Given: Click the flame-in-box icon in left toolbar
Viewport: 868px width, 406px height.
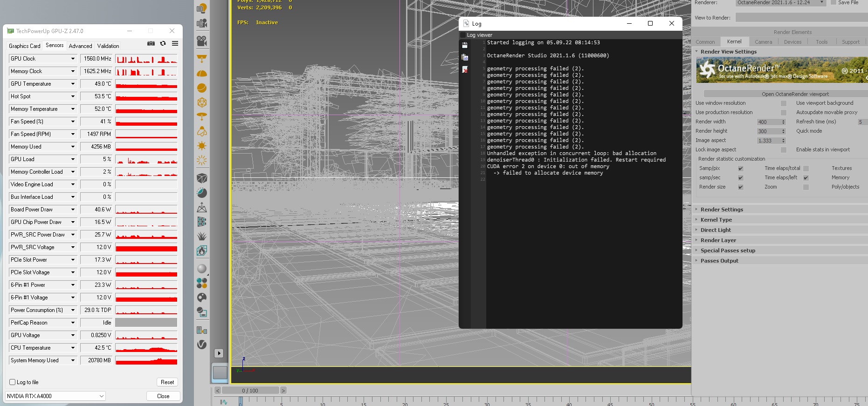Looking at the screenshot, I should point(202,250).
